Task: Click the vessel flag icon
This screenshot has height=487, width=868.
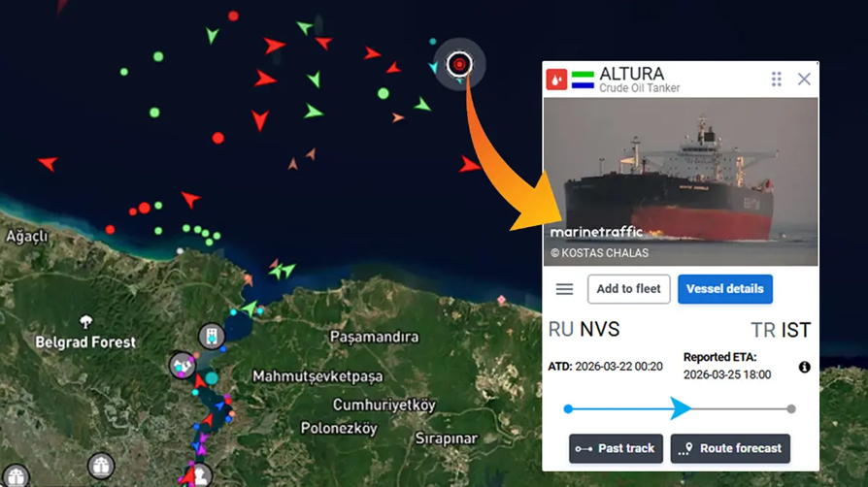Action: (583, 80)
